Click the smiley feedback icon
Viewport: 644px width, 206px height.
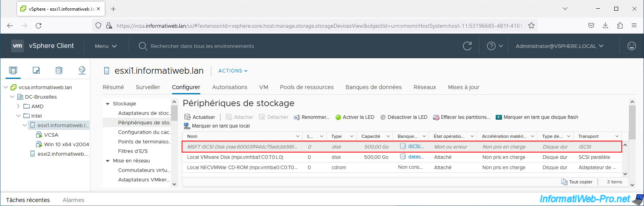[632, 46]
